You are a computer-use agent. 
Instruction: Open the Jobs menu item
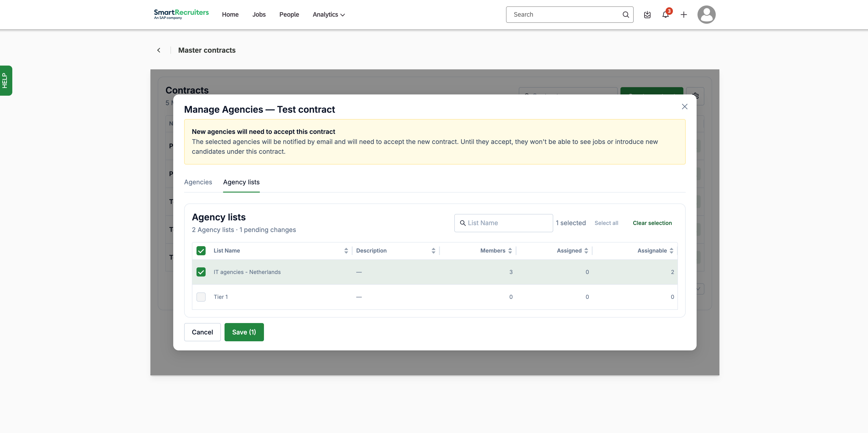259,15
